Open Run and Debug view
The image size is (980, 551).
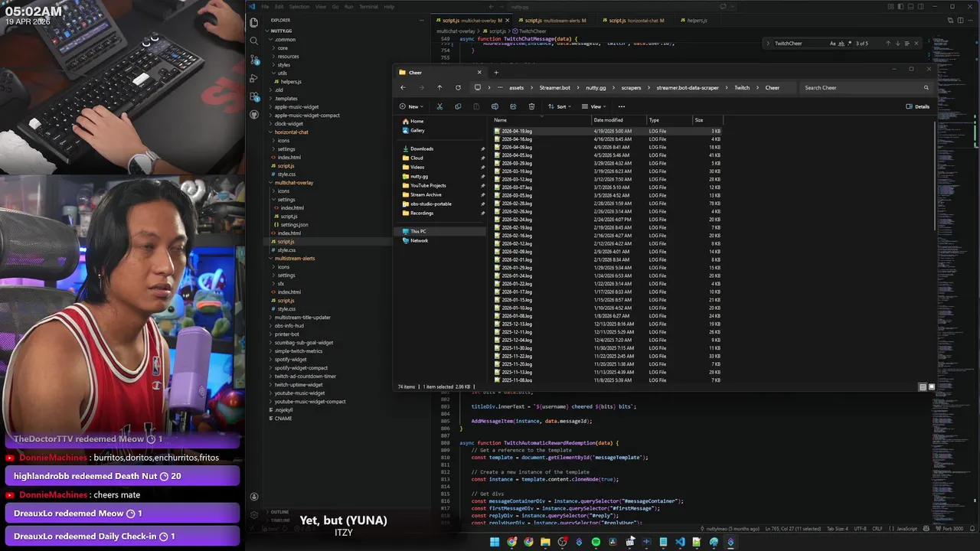tap(254, 78)
